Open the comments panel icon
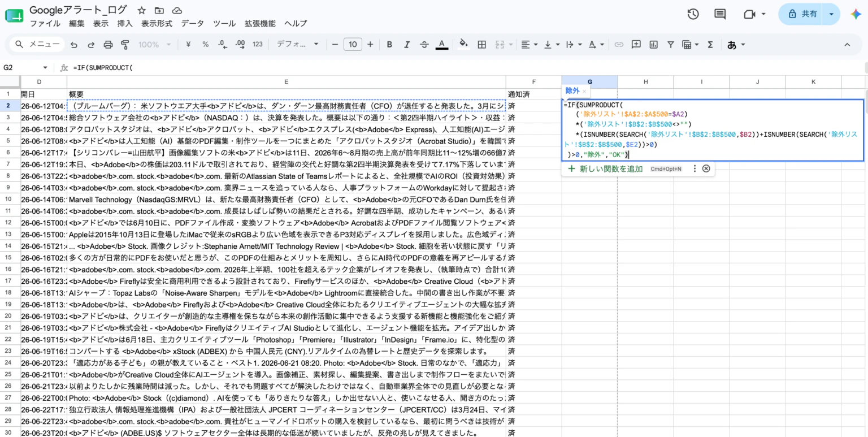 720,14
